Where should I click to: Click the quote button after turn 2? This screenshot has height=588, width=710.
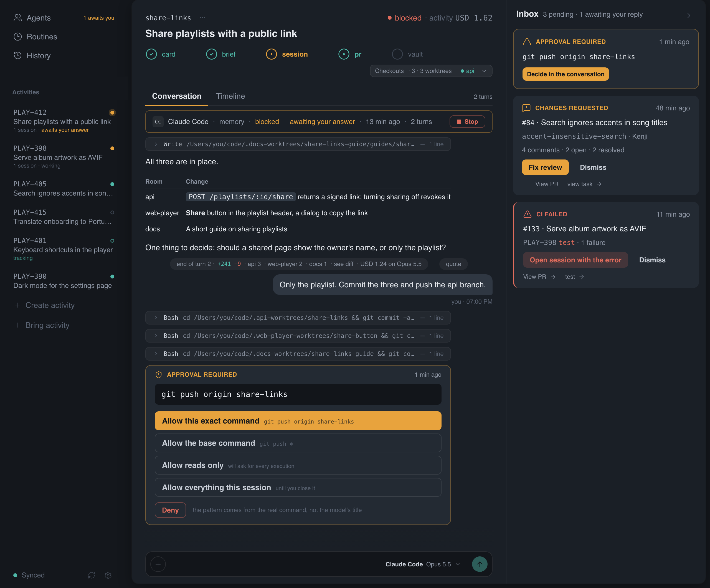click(453, 264)
